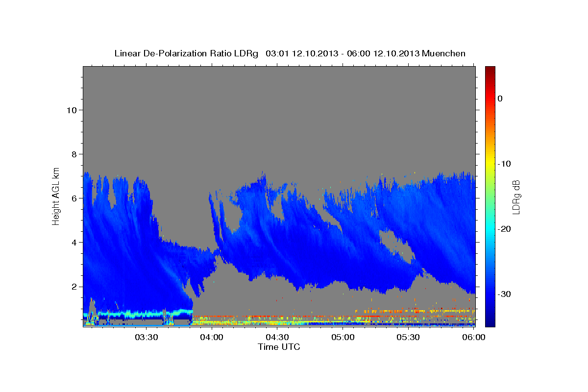This screenshot has width=588, height=392.
Task: Click the 10 km height tick label
Action: (x=71, y=110)
